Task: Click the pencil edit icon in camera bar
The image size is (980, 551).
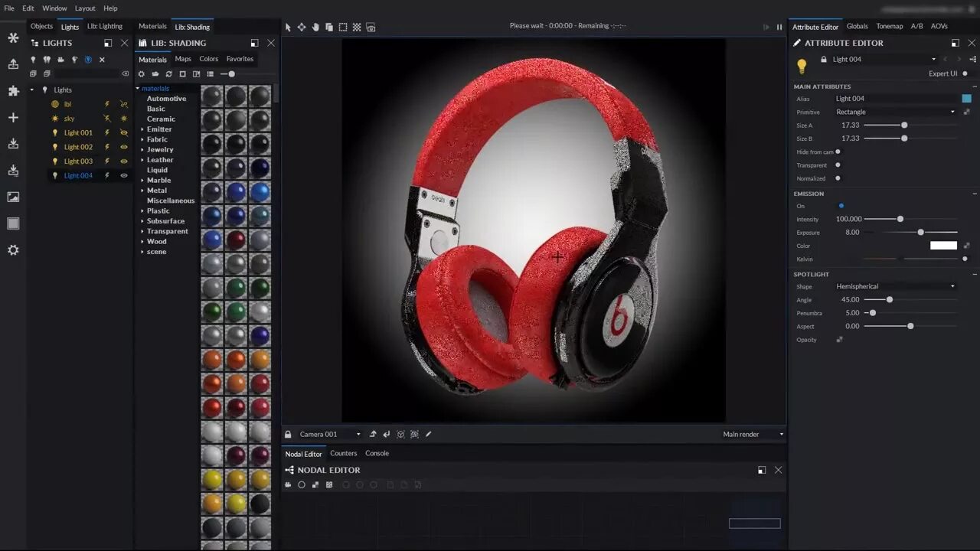Action: (x=428, y=434)
